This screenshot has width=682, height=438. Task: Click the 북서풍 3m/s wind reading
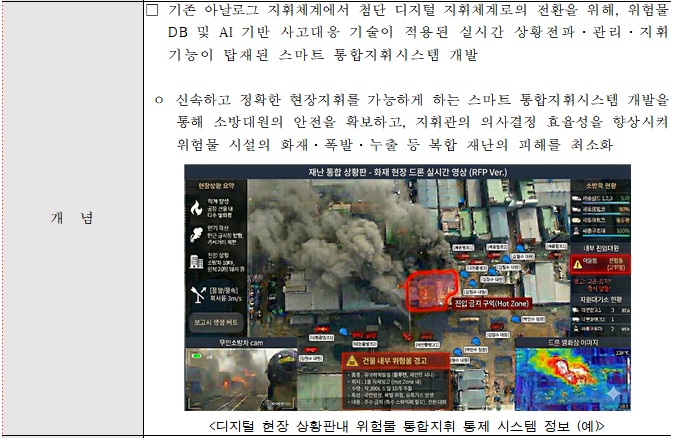(x=225, y=298)
